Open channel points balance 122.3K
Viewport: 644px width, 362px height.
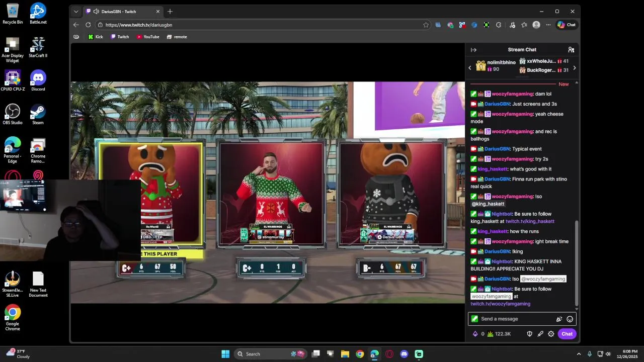tap(499, 334)
